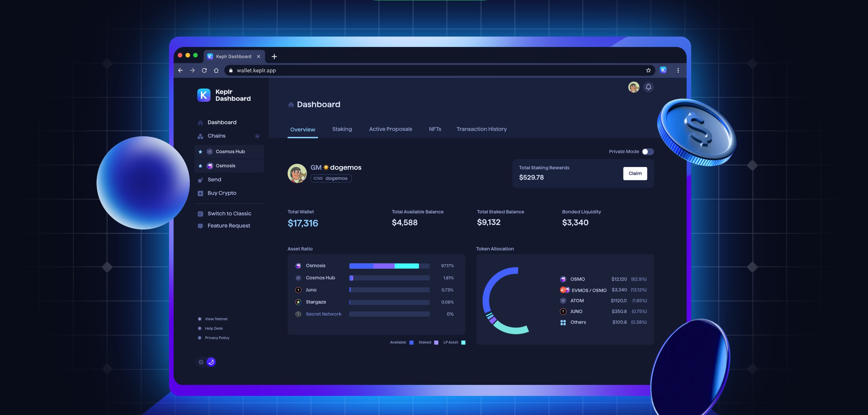Click Stargaze icon in Asset Ratio
The image size is (868, 415).
(x=298, y=302)
